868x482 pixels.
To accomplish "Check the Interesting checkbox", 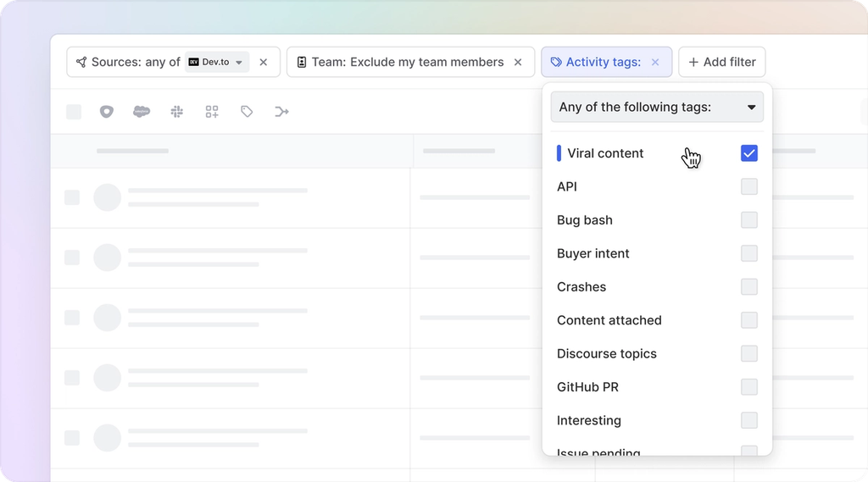I will pyautogui.click(x=749, y=420).
